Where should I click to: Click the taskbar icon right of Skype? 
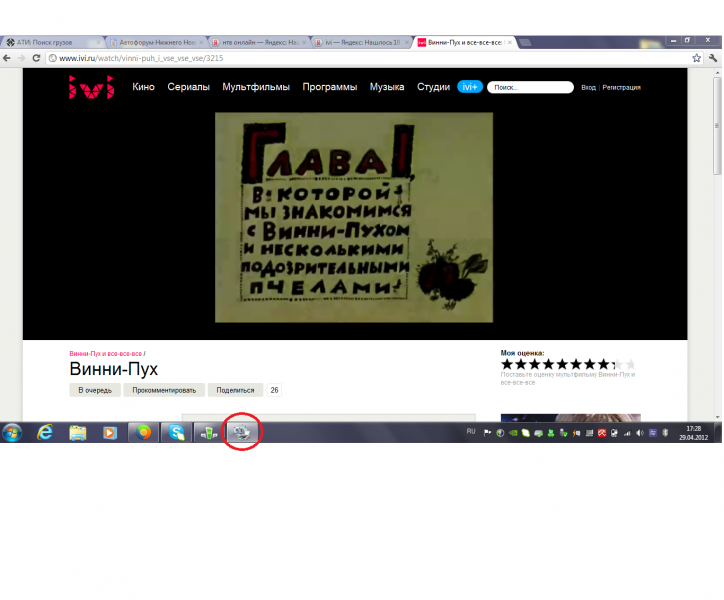pyautogui.click(x=209, y=433)
